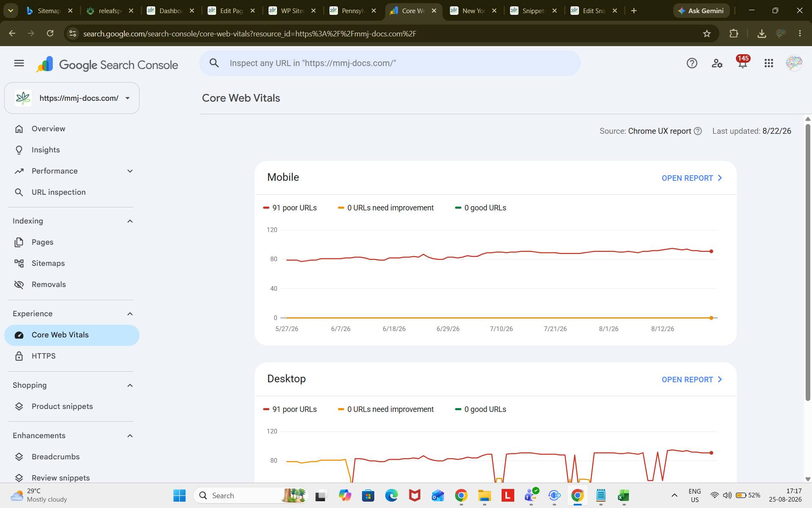Switch to the Snippets browser tab
Screen dimensions: 812x508
click(x=533, y=11)
